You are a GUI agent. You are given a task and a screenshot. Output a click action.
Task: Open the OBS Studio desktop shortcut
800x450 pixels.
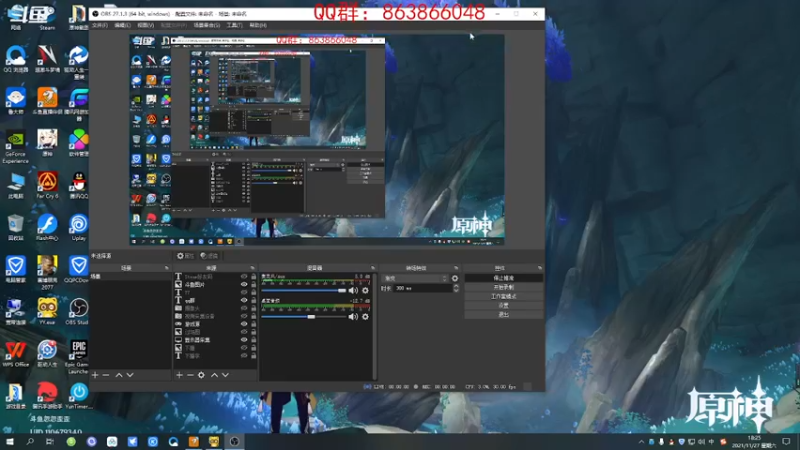point(78,311)
